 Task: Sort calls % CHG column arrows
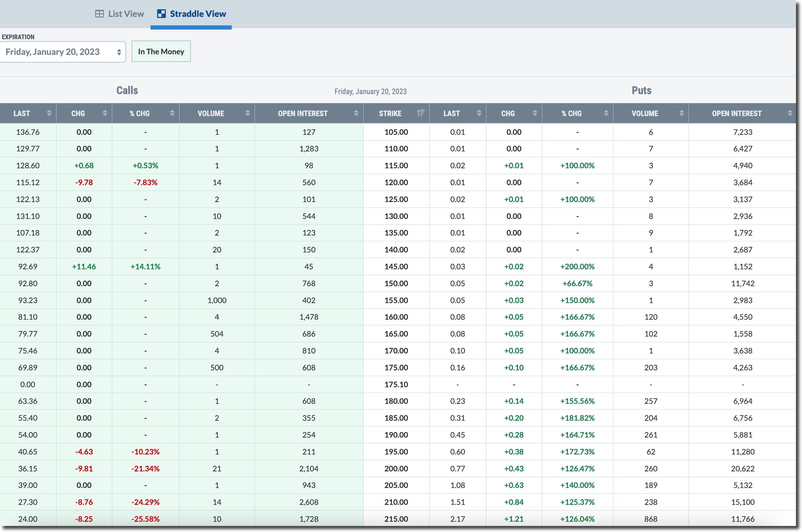coord(172,113)
